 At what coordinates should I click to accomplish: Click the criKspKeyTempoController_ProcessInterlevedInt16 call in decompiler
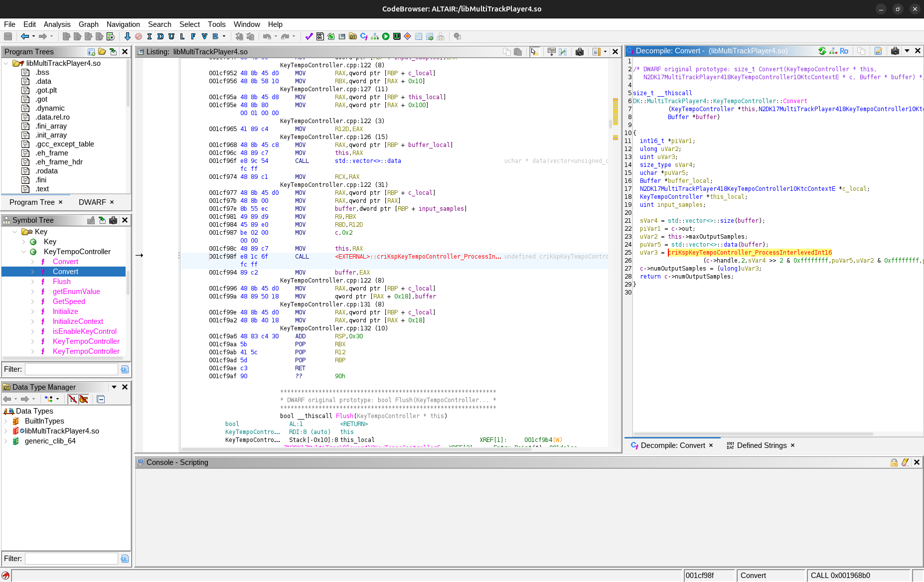[750, 253]
